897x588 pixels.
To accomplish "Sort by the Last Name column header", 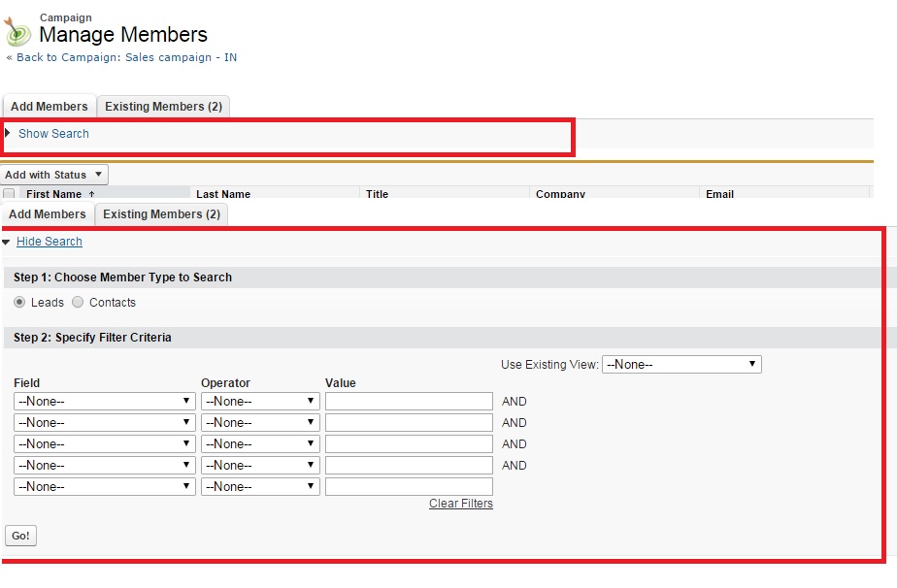I will point(223,194).
